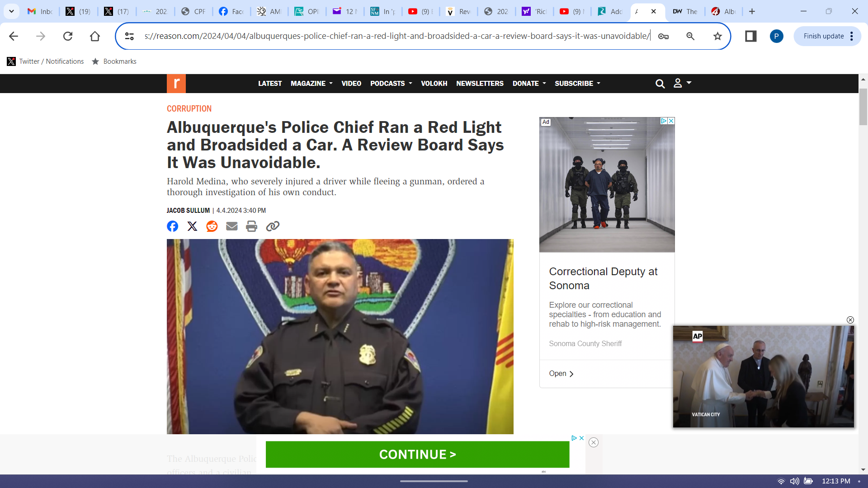The image size is (868, 488).
Task: Close floating AP video player
Action: click(x=850, y=320)
